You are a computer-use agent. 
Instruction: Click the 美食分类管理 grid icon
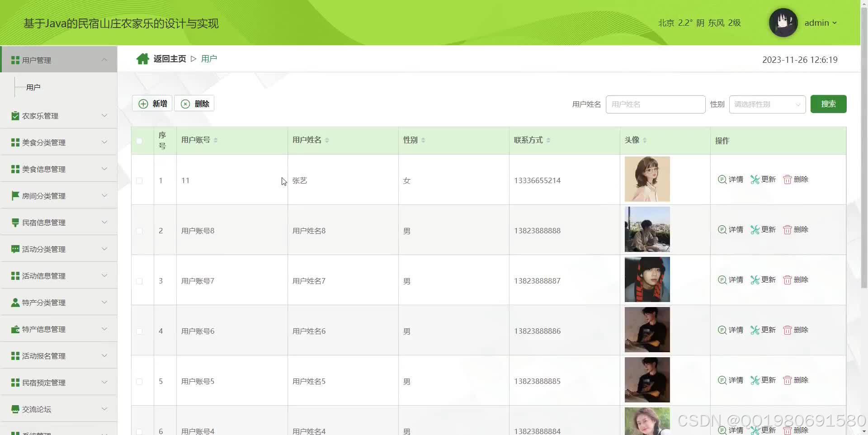click(15, 142)
